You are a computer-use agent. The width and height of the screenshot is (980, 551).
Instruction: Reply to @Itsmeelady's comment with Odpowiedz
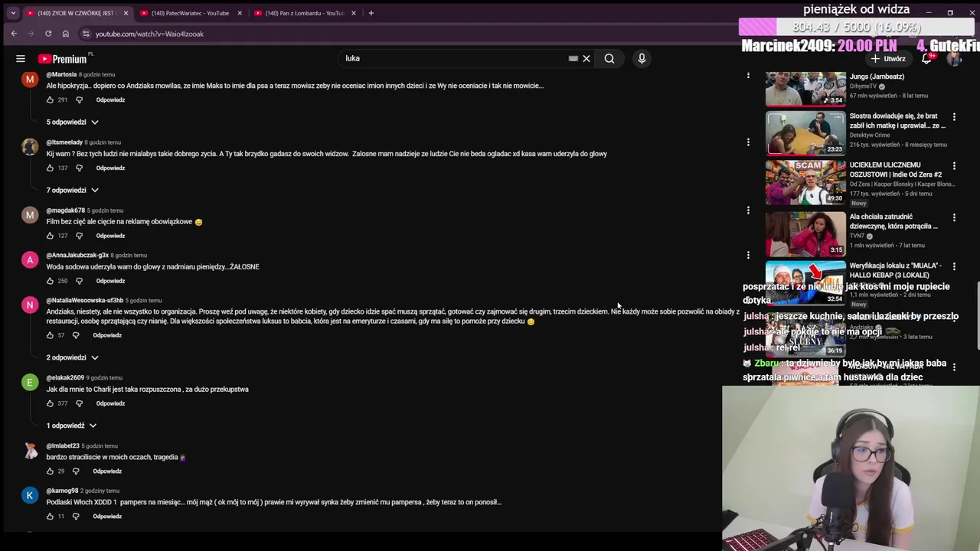pyautogui.click(x=110, y=168)
